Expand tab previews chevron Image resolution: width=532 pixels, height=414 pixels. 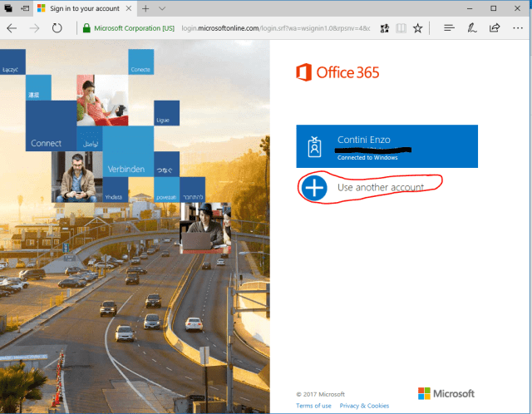click(162, 8)
